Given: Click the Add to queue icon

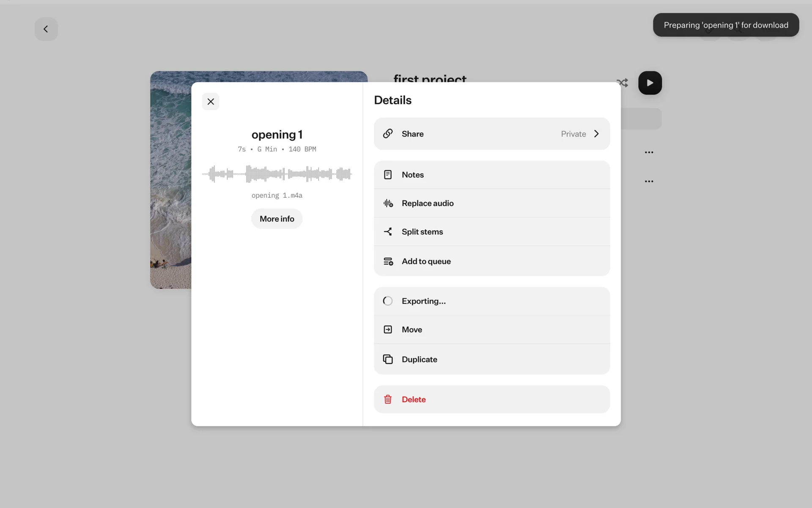Looking at the screenshot, I should 388,262.
